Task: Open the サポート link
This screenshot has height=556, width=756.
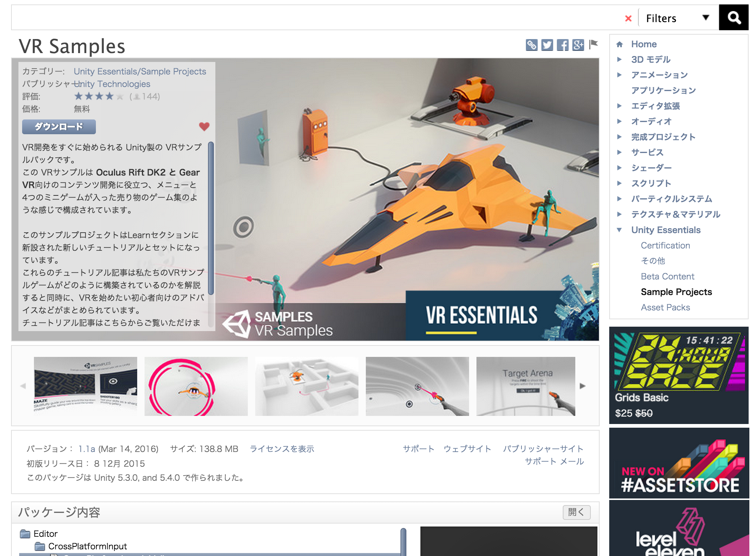Action: click(x=419, y=449)
